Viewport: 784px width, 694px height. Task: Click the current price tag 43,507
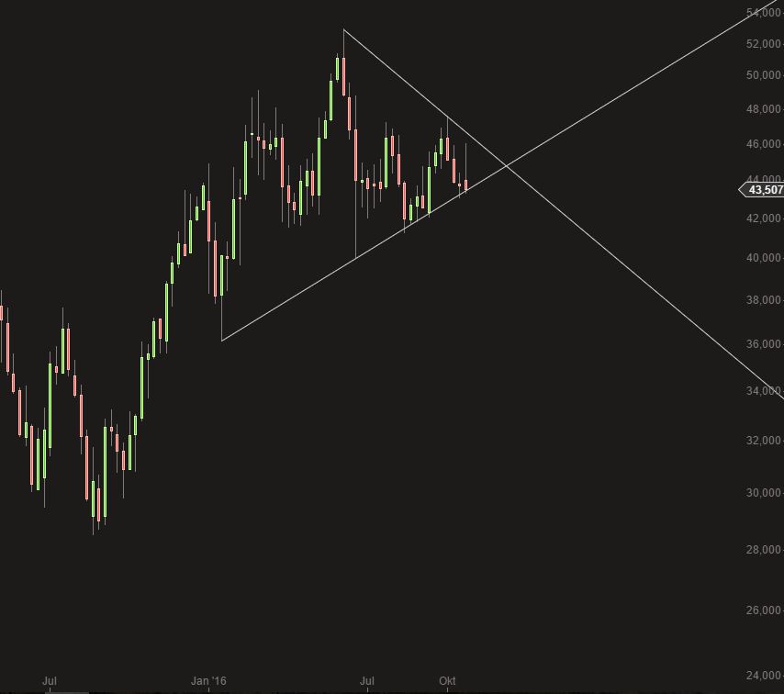(765, 190)
